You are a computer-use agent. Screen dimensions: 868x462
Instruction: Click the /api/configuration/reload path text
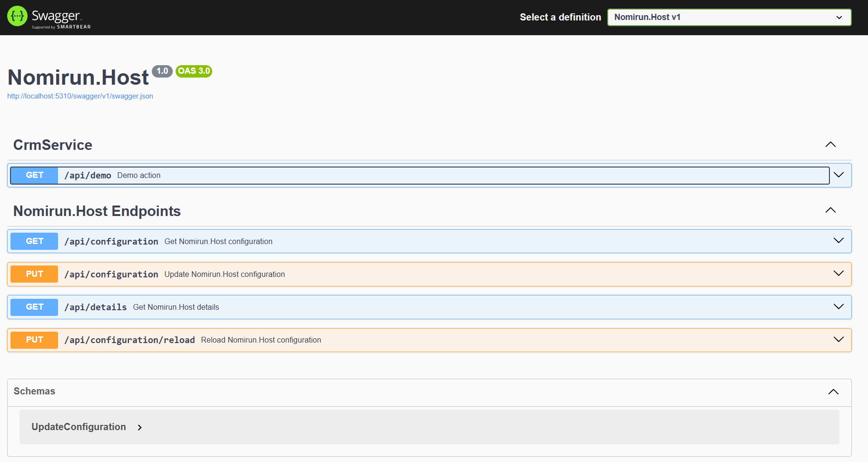(129, 340)
